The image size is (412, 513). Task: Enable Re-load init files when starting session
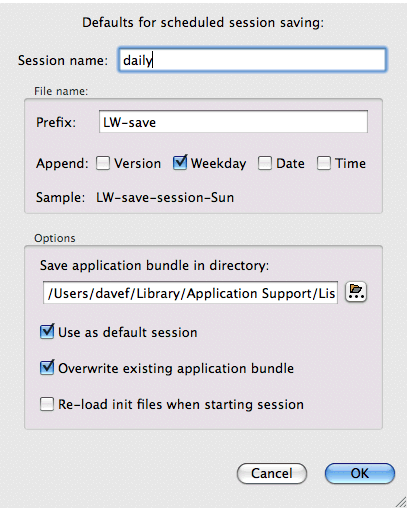click(x=47, y=404)
